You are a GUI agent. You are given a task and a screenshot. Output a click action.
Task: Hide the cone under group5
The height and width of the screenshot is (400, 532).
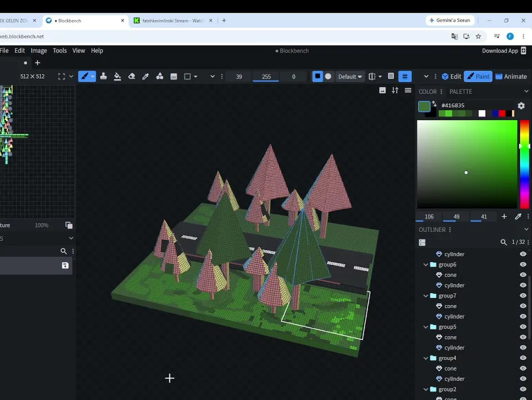523,337
